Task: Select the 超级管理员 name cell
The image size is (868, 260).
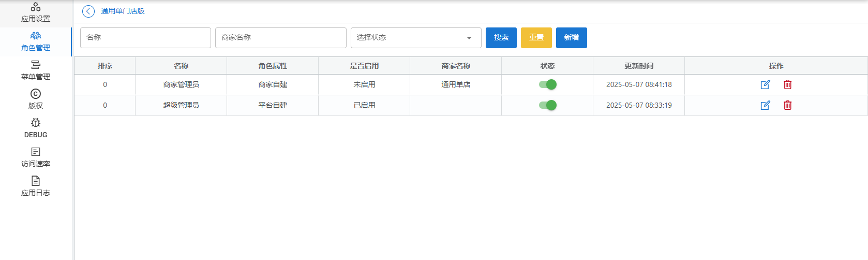Action: pyautogui.click(x=181, y=105)
